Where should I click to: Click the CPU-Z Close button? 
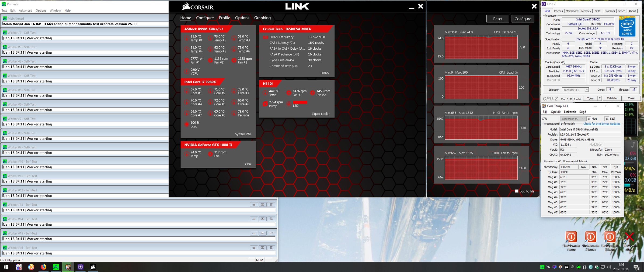[x=631, y=98]
